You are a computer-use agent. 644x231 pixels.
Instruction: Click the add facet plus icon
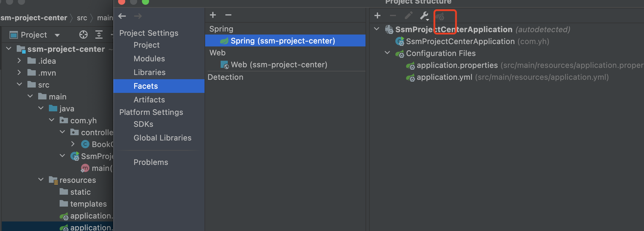click(213, 15)
